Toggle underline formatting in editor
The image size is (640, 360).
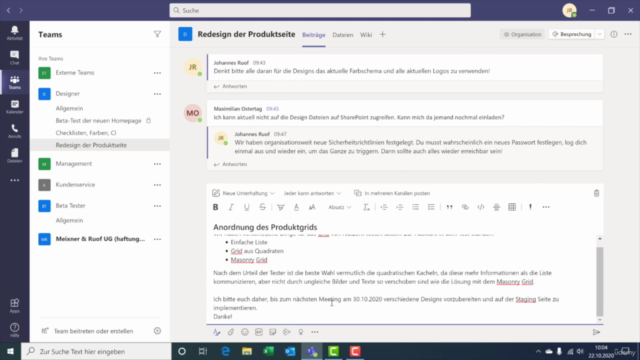[x=247, y=207]
